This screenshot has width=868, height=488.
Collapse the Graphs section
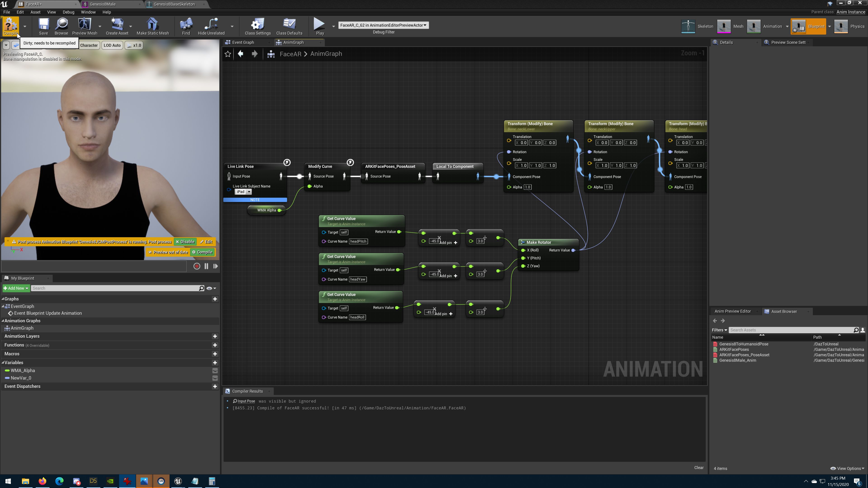(3, 299)
